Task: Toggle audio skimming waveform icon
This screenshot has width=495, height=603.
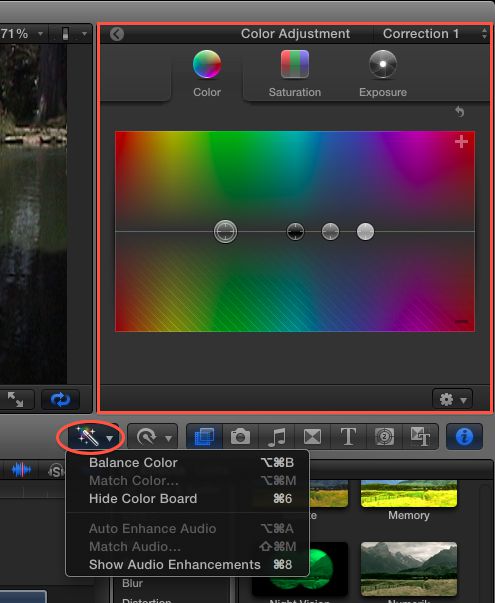Action: 21,470
